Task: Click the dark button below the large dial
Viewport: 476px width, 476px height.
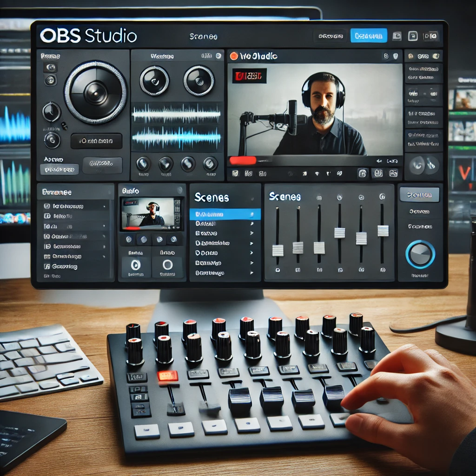Action: 97,141
